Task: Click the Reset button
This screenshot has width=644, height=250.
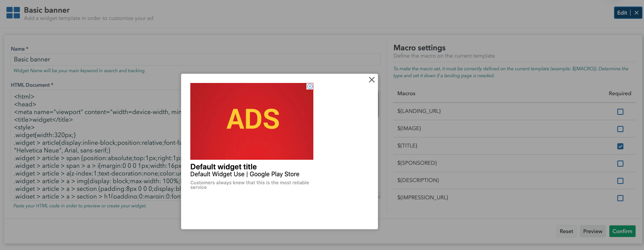Action: (x=566, y=231)
